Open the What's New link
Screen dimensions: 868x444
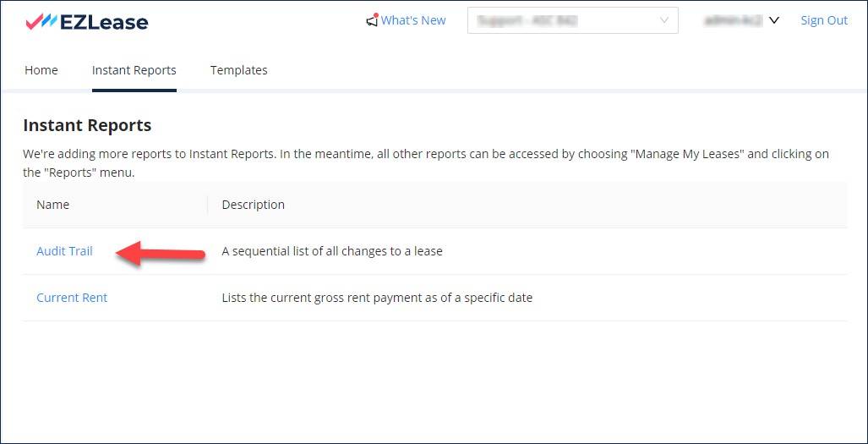[x=413, y=20]
